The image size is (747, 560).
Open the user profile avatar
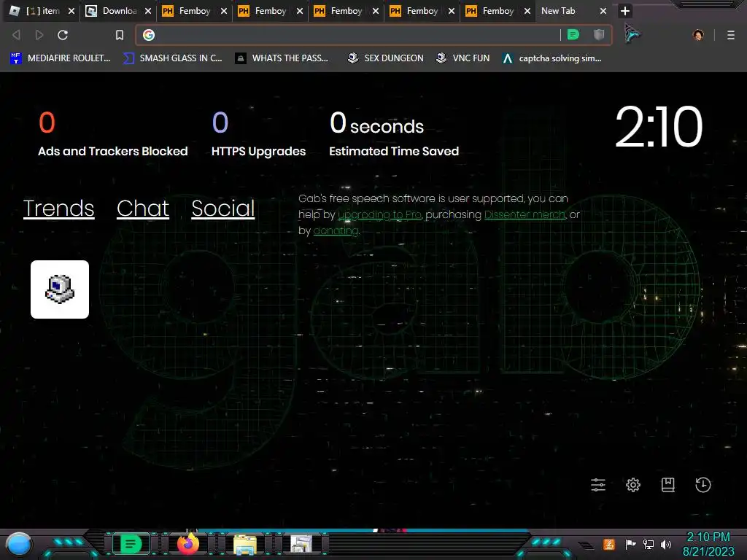698,35
